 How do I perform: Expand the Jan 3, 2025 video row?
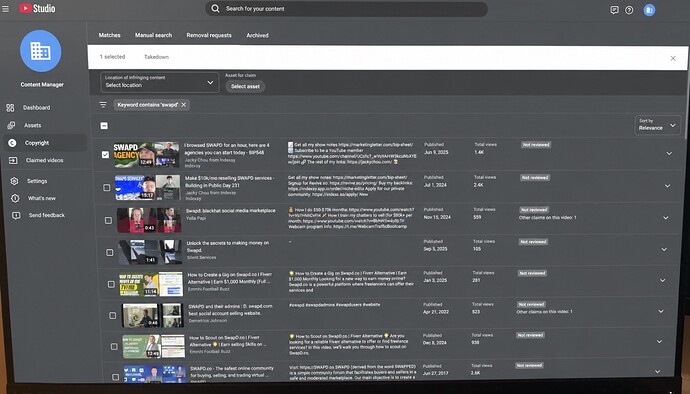point(662,280)
